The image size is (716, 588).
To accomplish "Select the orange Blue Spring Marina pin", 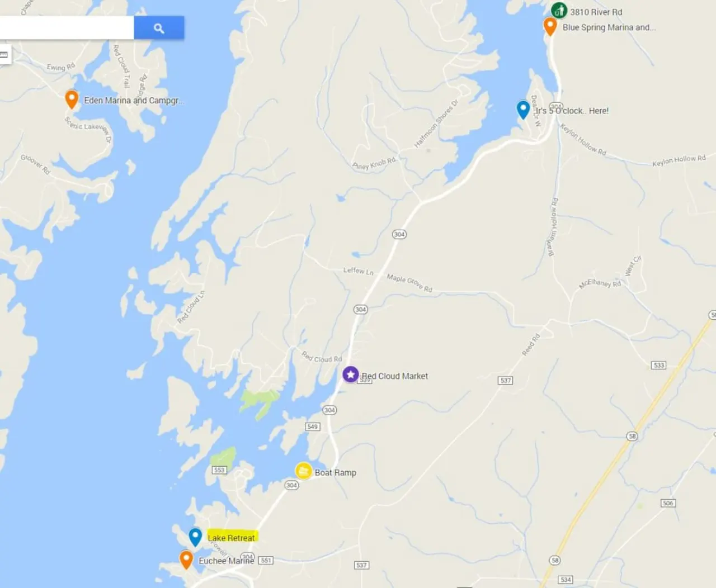I will pos(550,26).
